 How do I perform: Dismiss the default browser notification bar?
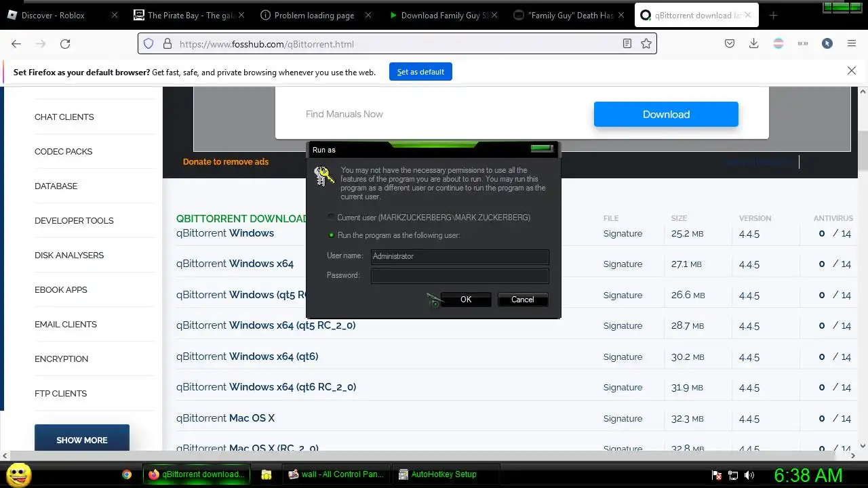852,70
